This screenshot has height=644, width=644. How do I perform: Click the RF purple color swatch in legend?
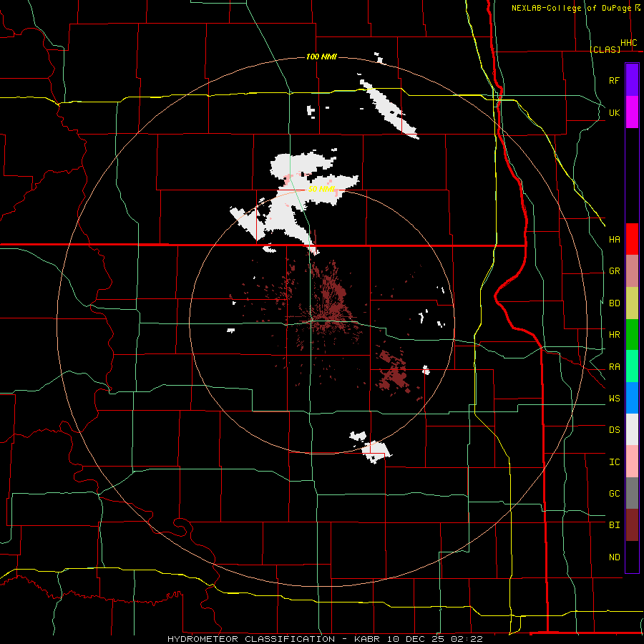pyautogui.click(x=632, y=79)
